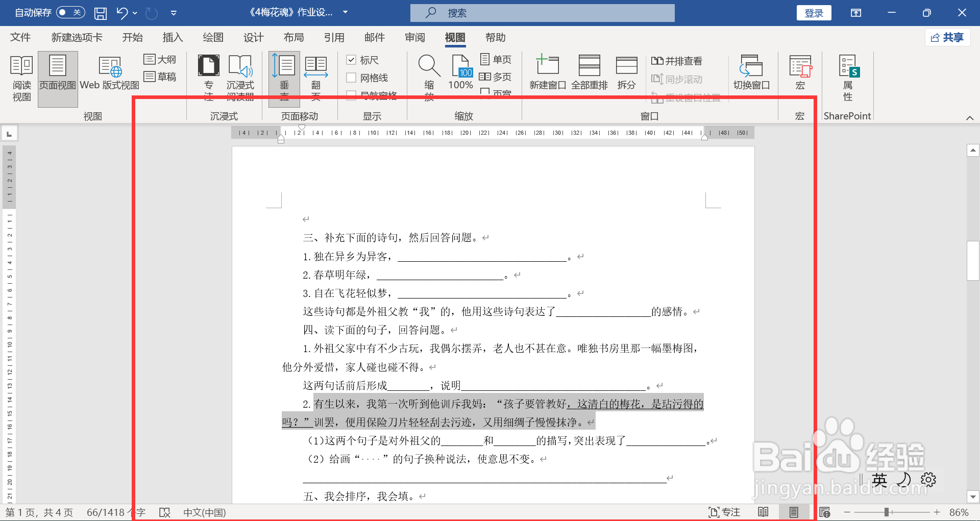Open the 宏 macros tool
The image size is (980, 521).
(x=799, y=71)
